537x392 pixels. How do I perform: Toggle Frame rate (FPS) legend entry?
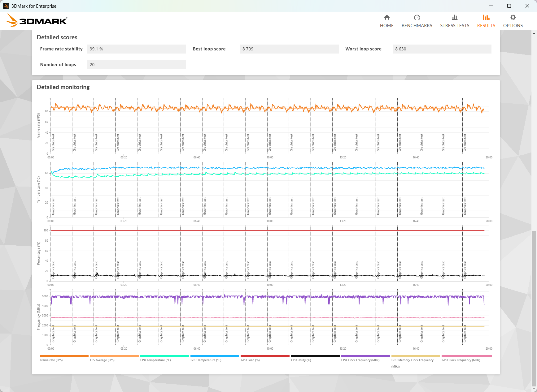tap(51, 360)
